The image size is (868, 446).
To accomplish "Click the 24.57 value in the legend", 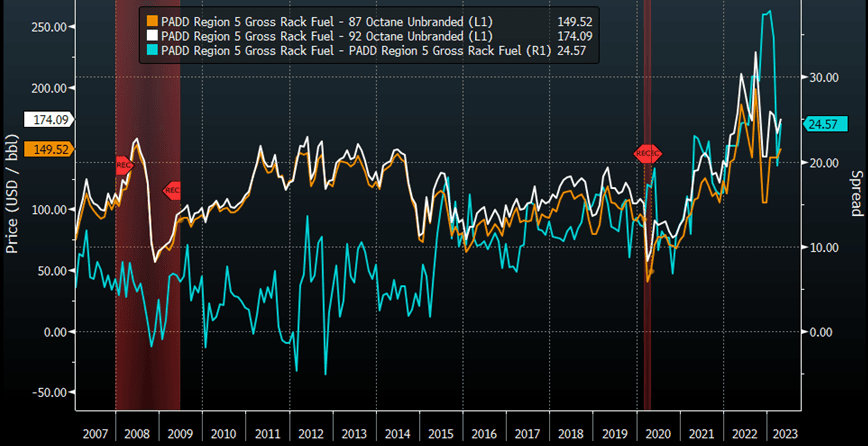I will [x=569, y=51].
